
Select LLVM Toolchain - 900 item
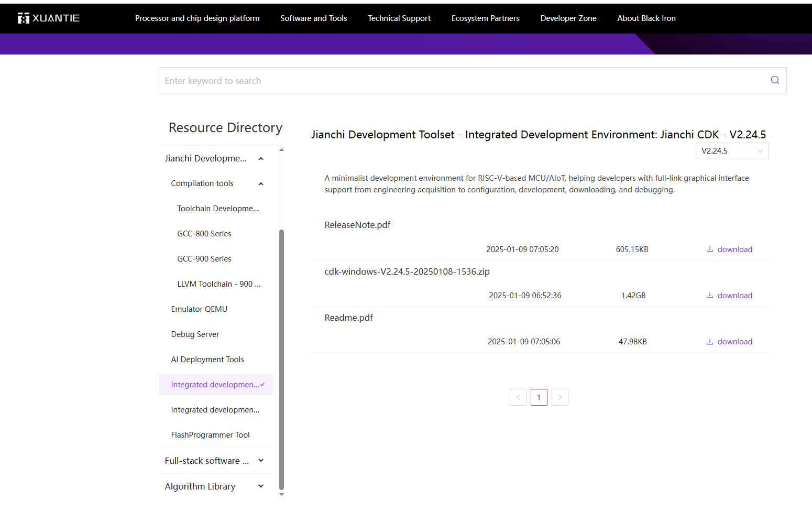pos(219,284)
